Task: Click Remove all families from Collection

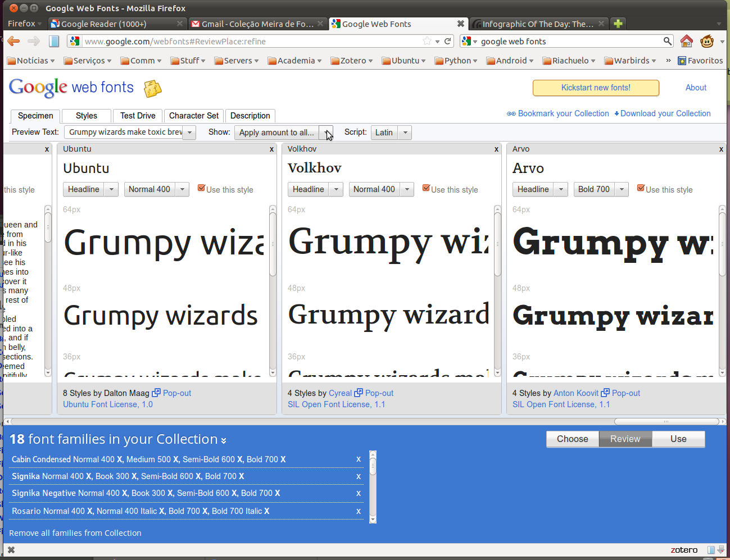Action: click(75, 533)
